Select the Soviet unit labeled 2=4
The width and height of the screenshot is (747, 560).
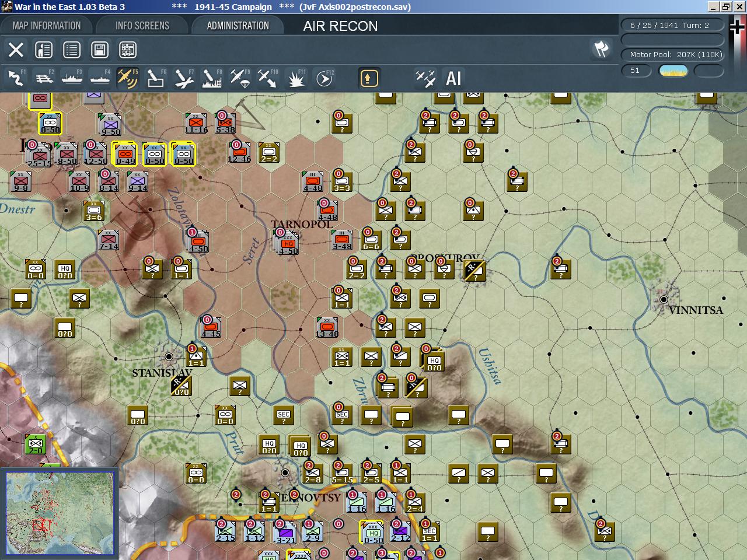click(414, 502)
